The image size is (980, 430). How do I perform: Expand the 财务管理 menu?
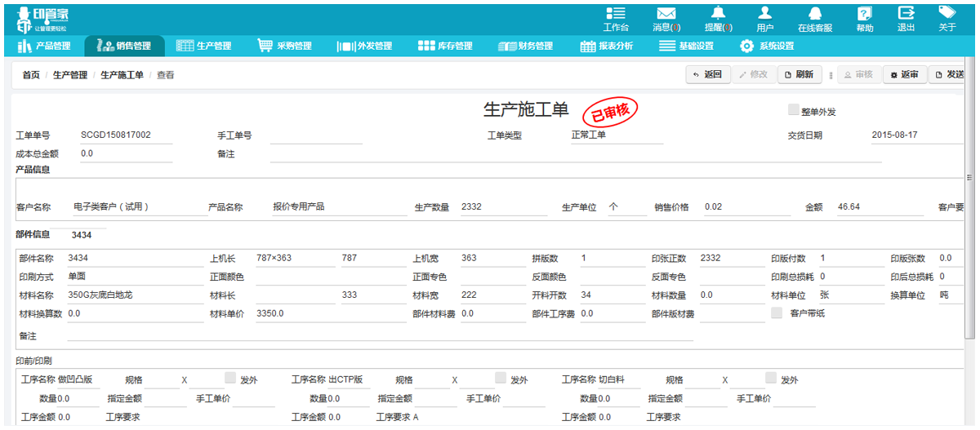(x=525, y=47)
